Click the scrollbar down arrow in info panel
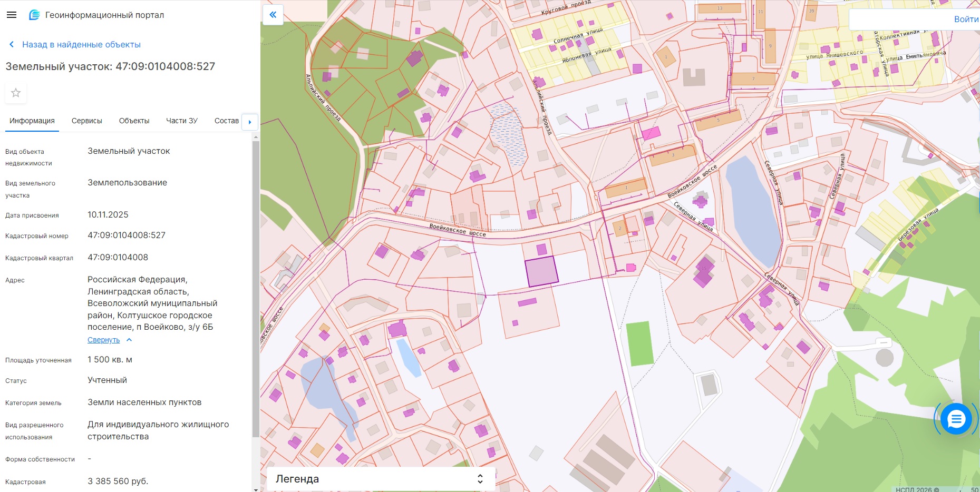The image size is (980, 492). click(x=256, y=489)
